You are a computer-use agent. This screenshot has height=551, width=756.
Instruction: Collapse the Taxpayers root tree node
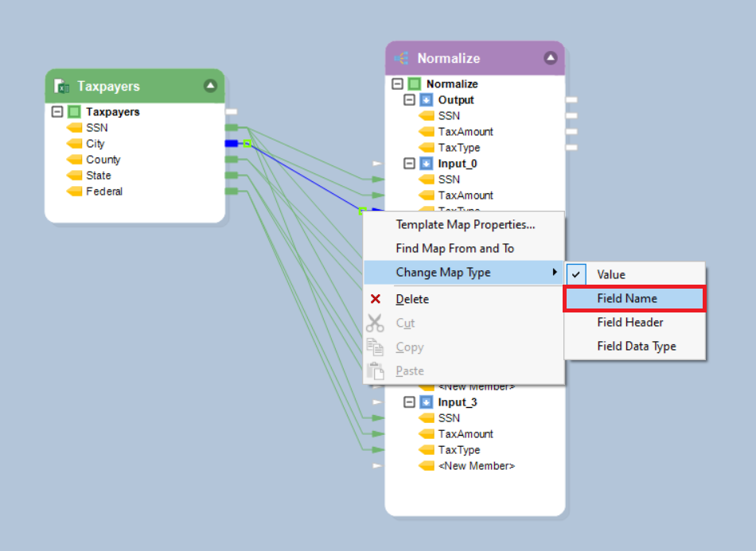57,112
